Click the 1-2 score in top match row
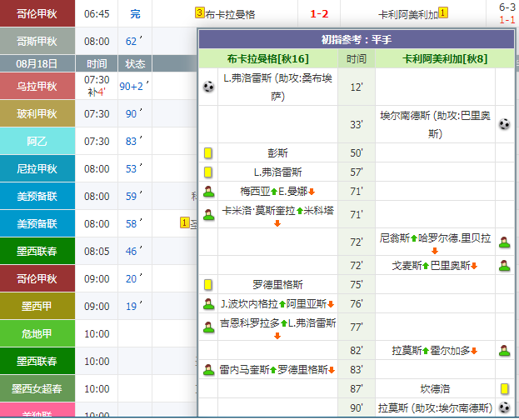519x420 pixels. pyautogui.click(x=319, y=14)
